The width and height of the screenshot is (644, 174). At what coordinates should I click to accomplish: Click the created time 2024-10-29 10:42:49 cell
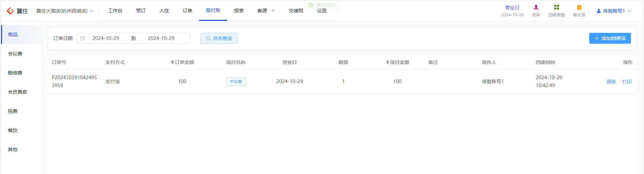(549, 81)
